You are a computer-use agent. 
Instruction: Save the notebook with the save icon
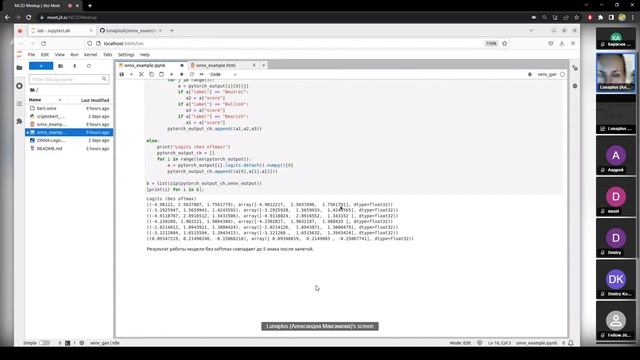122,74
